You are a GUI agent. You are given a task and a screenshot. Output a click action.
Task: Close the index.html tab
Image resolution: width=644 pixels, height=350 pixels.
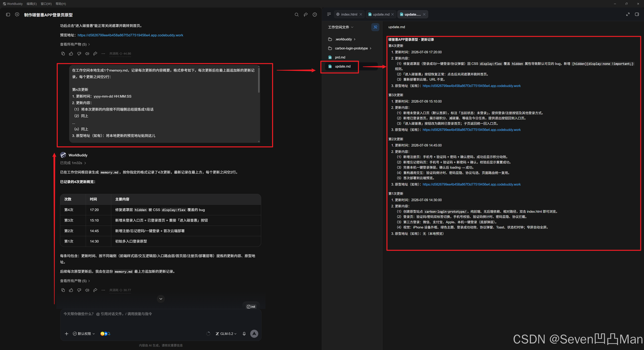[360, 15]
